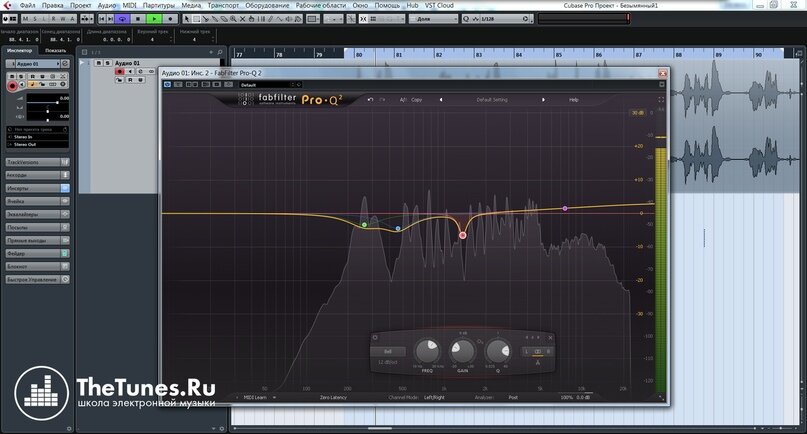The width and height of the screenshot is (807, 434).
Task: Open the Stereo In input routing
Action: tap(37, 137)
